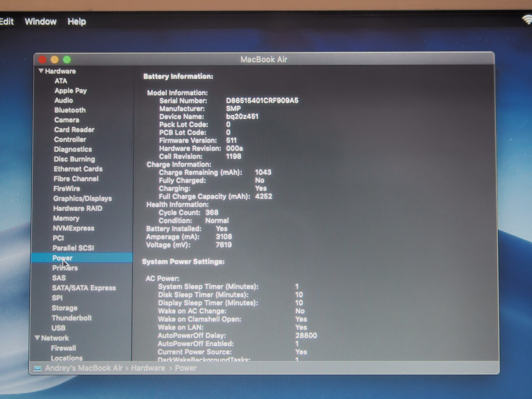The width and height of the screenshot is (532, 399).
Task: Click cycle count value 368
Action: pos(212,212)
